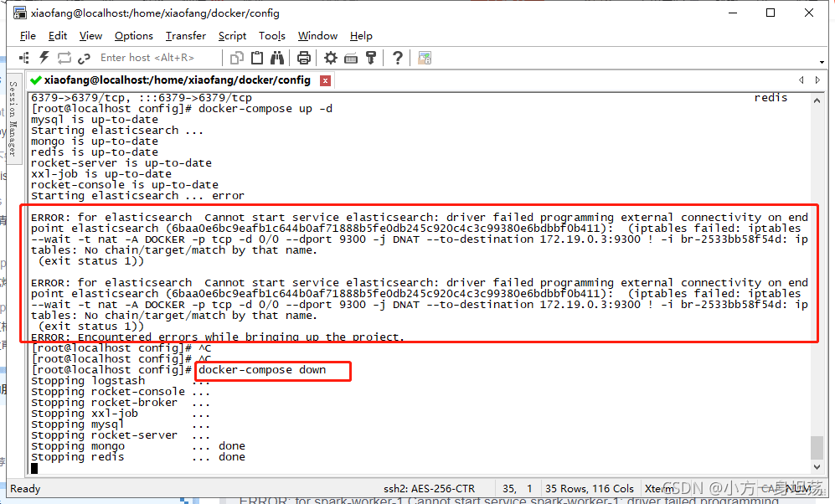Viewport: 835px width, 504px height.
Task: Open the Tools menu
Action: coord(272,36)
